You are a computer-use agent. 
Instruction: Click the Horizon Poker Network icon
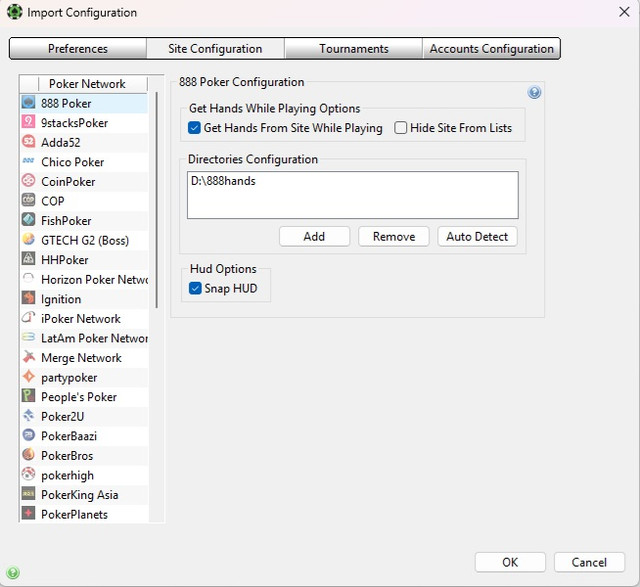29,279
